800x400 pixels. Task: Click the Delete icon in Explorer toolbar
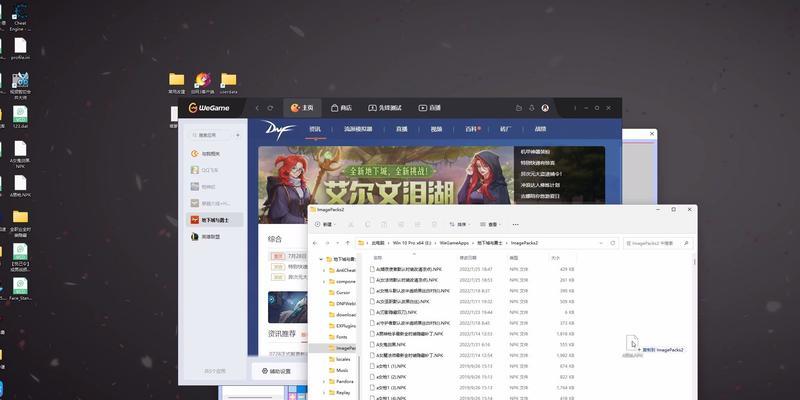pyautogui.click(x=434, y=224)
